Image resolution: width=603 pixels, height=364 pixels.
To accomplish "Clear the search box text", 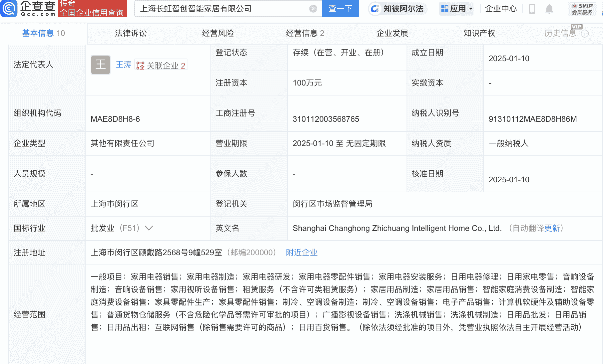I will (313, 9).
